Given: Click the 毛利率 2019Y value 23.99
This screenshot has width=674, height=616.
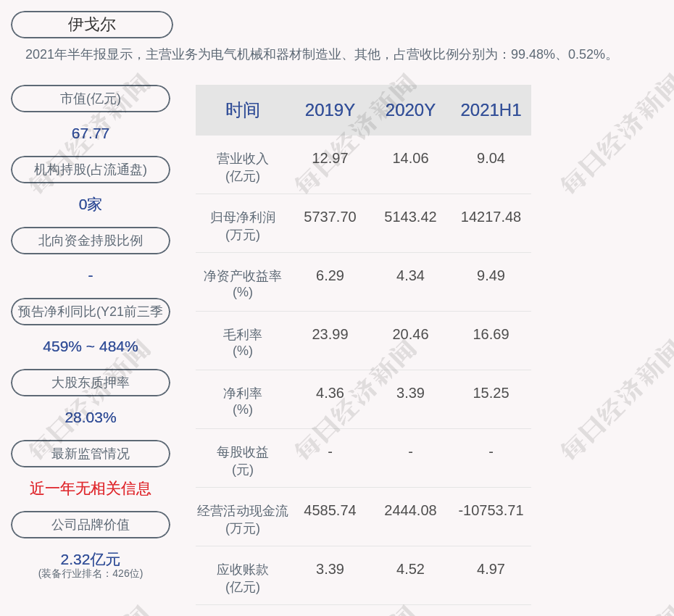Looking at the screenshot, I should coord(330,334).
